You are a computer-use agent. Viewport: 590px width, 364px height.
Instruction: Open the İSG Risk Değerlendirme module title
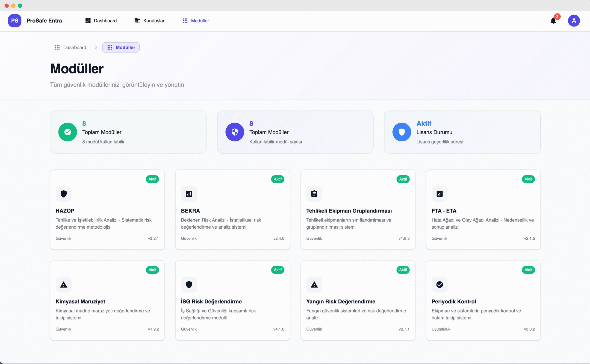(211, 301)
